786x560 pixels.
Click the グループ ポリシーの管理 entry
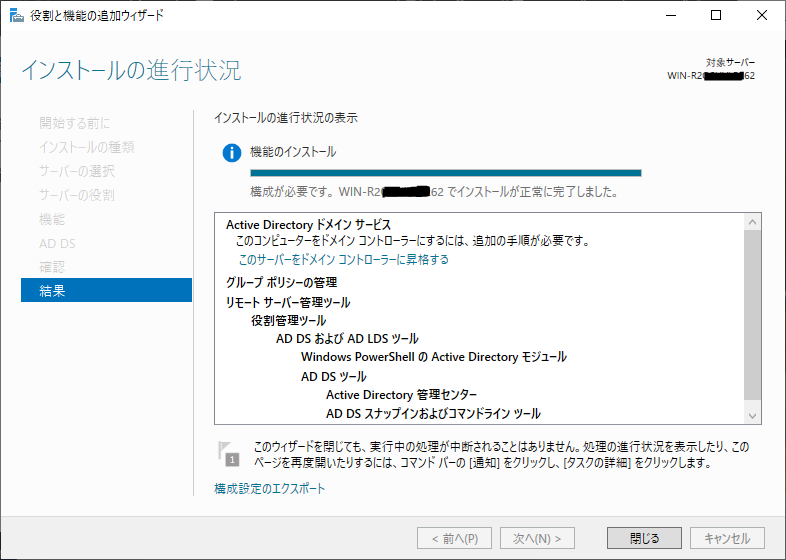(x=281, y=282)
